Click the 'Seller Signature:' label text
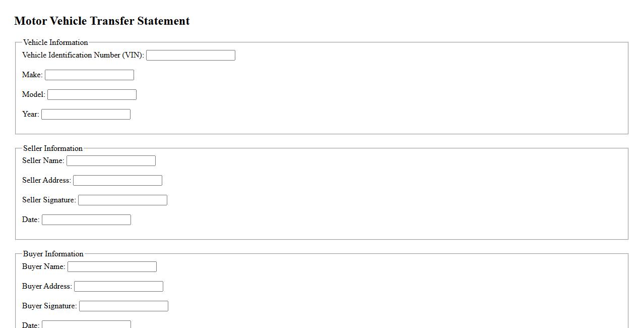Image resolution: width=644 pixels, height=328 pixels. click(x=49, y=200)
